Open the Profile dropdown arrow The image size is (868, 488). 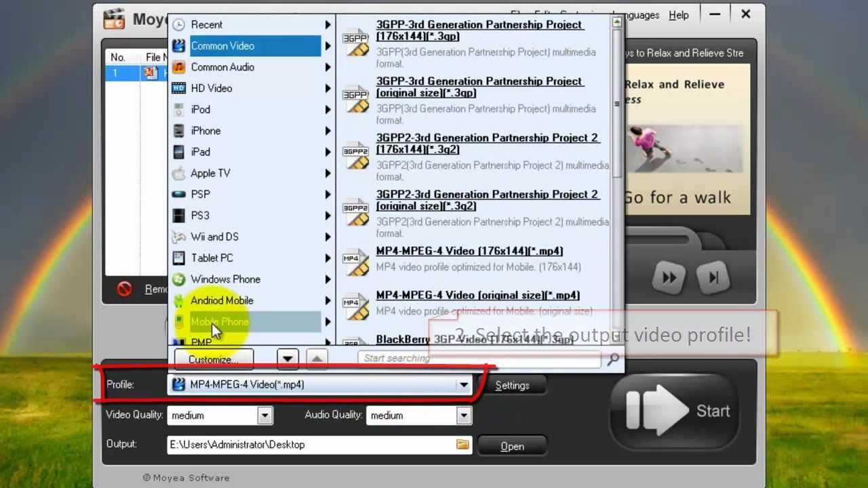(x=463, y=385)
